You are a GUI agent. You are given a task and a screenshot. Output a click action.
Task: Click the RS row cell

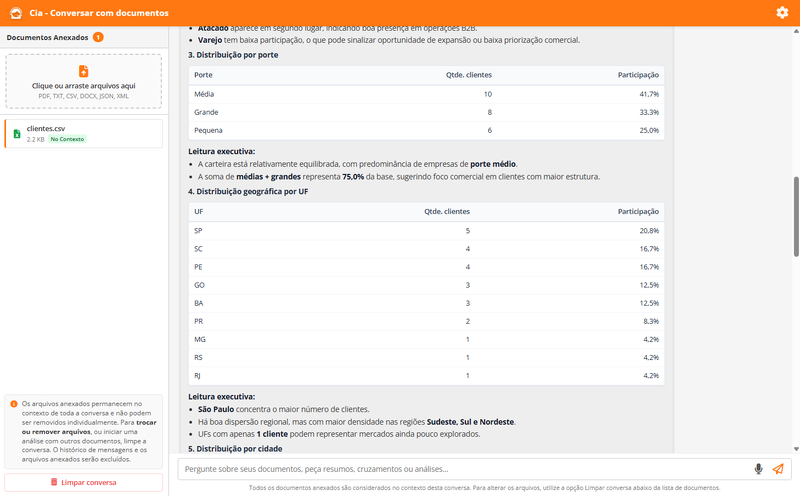[x=198, y=358]
